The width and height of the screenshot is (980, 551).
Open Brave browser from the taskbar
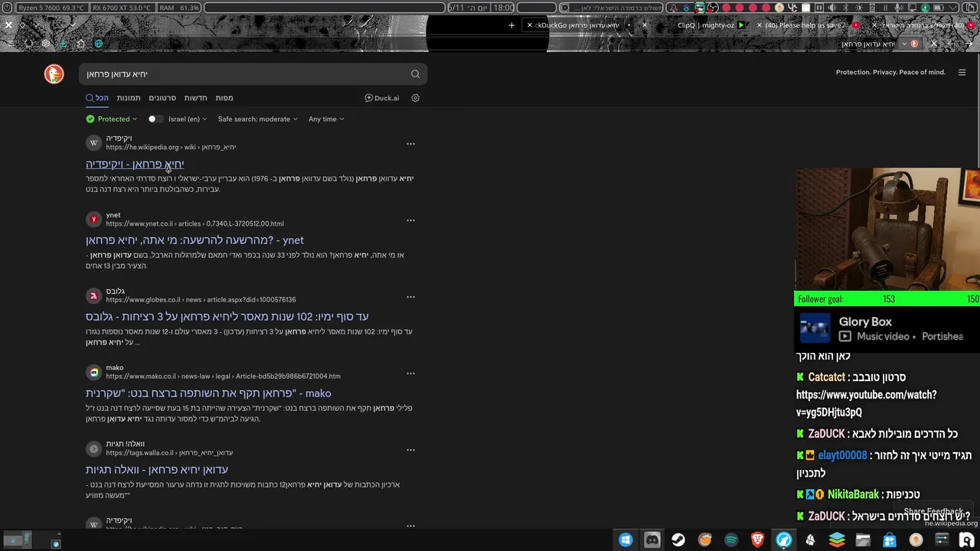(757, 540)
